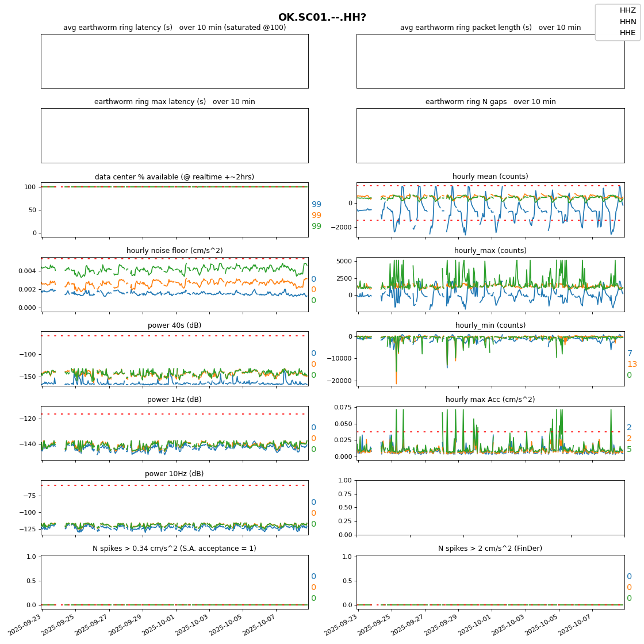
Task: Select the HHN legend entry
Action: coord(627,22)
